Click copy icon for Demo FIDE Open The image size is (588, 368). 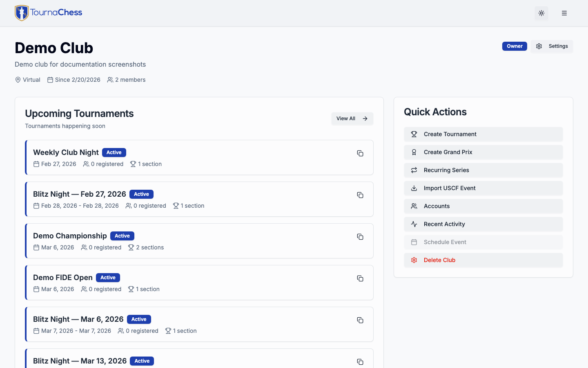click(360, 278)
